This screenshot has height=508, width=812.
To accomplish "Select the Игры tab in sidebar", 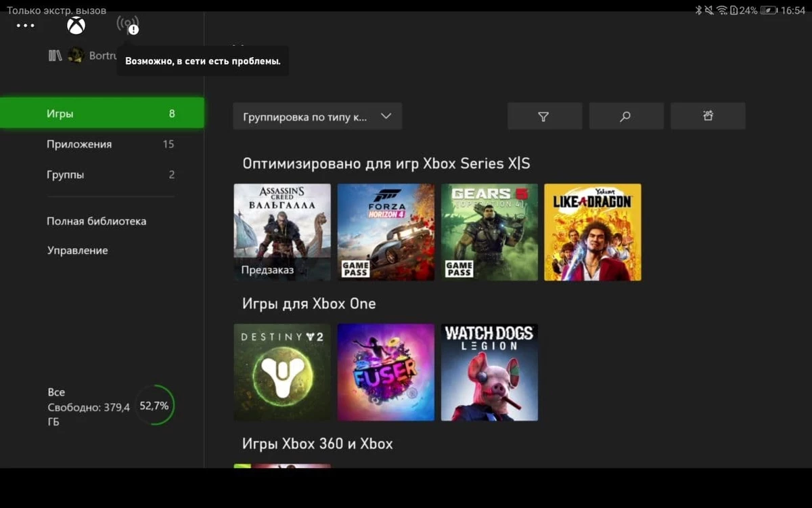I will click(x=102, y=113).
